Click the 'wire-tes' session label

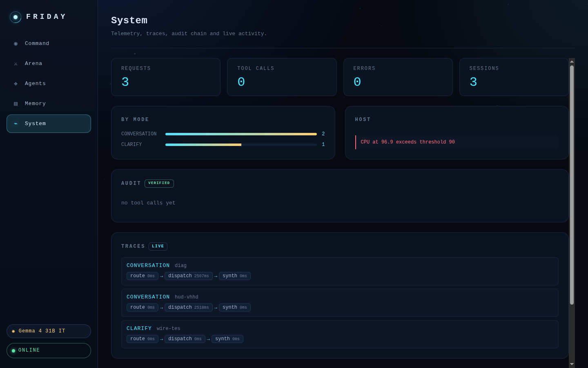169,329
